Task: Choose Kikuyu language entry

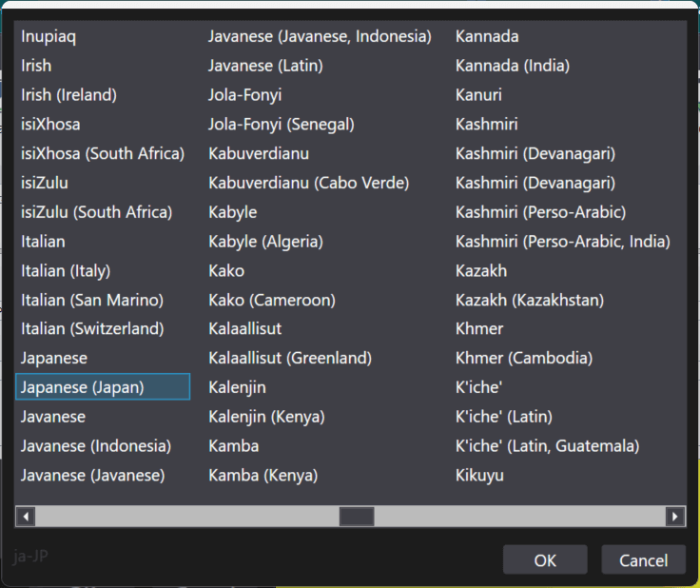Action: click(x=479, y=476)
